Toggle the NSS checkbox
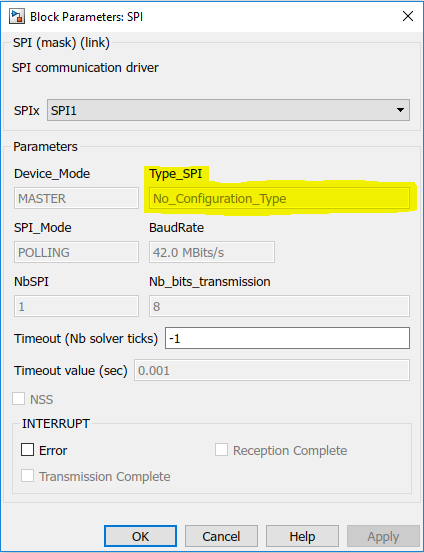The image size is (424, 553). [x=18, y=399]
